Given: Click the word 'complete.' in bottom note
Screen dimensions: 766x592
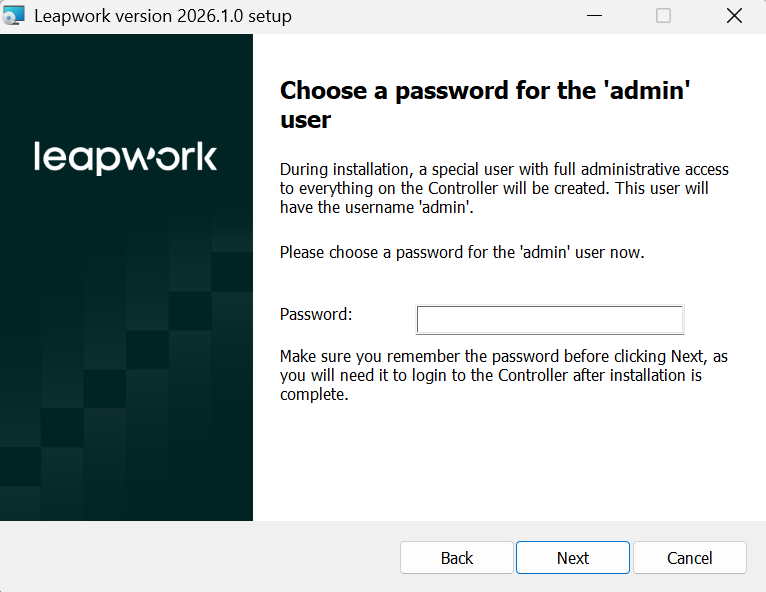Looking at the screenshot, I should click(x=314, y=395).
